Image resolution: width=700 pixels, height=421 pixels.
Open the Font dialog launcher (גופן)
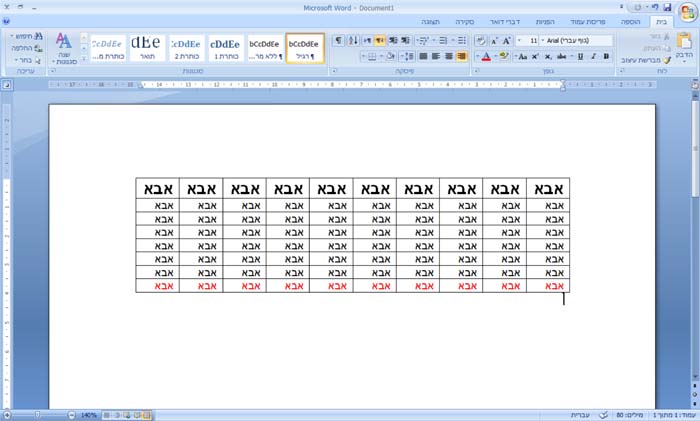pyautogui.click(x=477, y=71)
